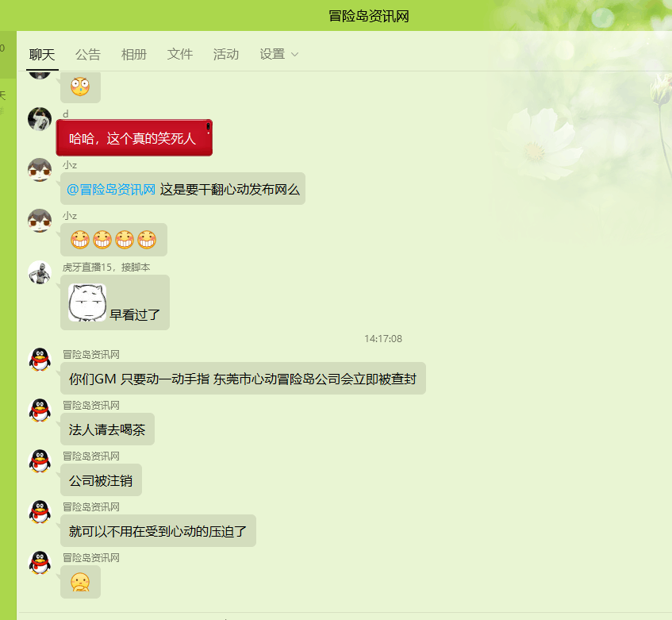Click the 冒险岛资讯网 window title
The height and width of the screenshot is (620, 672).
369,16
